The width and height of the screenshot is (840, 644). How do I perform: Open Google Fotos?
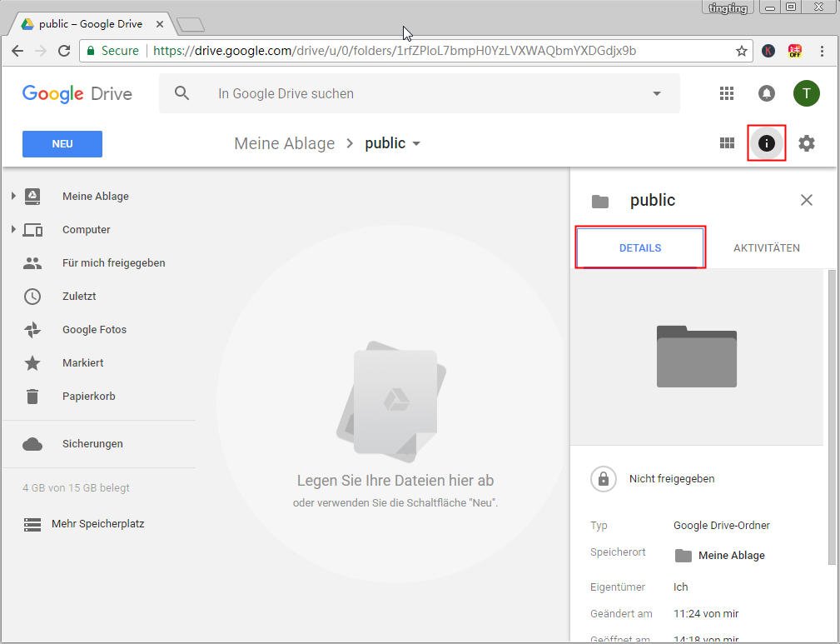(x=94, y=329)
